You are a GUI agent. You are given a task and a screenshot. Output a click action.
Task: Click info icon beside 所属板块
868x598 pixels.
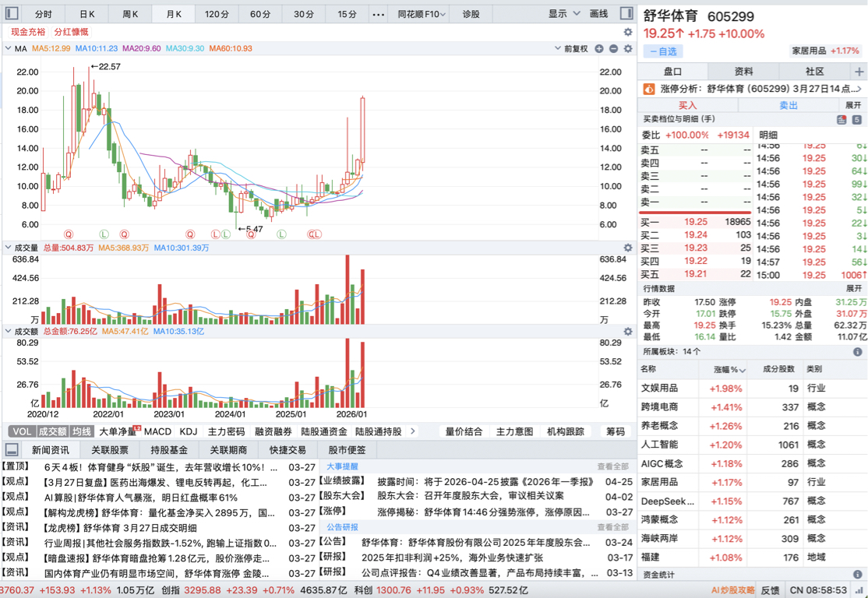(x=858, y=351)
